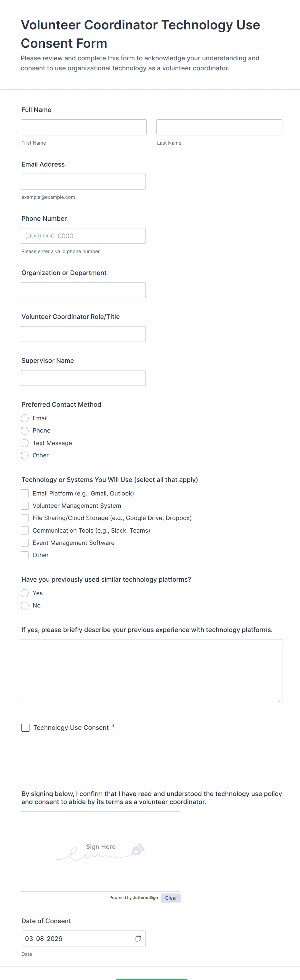
Task: Focus the Phone Number input
Action: pos(83,236)
